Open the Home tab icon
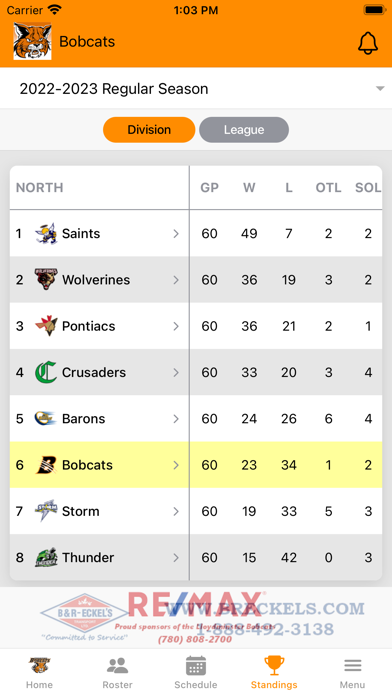Image resolution: width=392 pixels, height=696 pixels. click(40, 665)
